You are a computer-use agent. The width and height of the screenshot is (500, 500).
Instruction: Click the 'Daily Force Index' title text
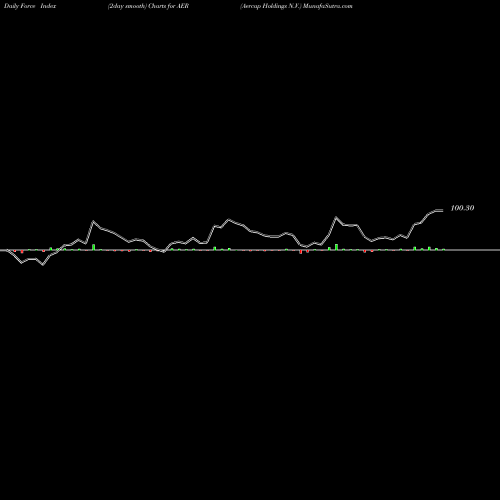(x=30, y=6)
